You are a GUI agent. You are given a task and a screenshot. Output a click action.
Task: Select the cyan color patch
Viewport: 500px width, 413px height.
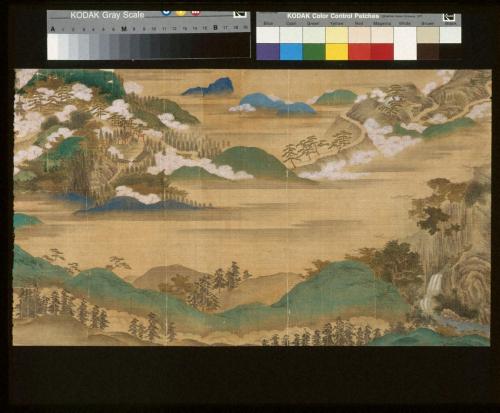[x=291, y=52]
